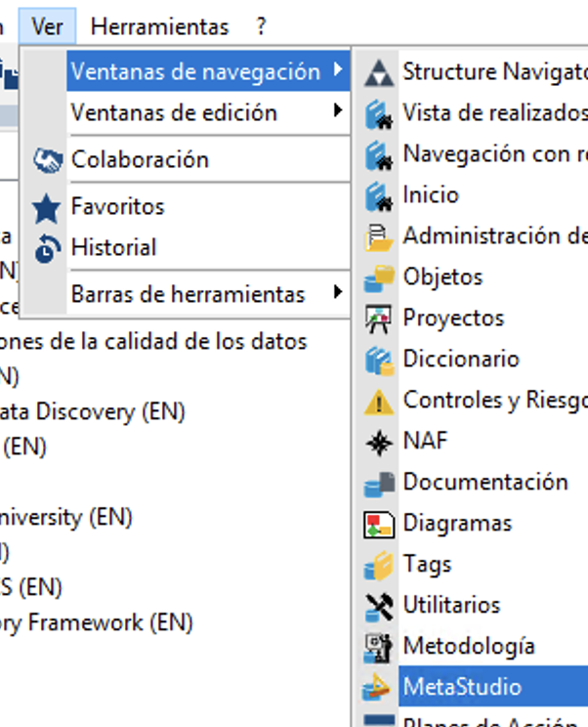588x727 pixels.
Task: Expand the Ventanas de edición submenu arrow
Action: 338,110
